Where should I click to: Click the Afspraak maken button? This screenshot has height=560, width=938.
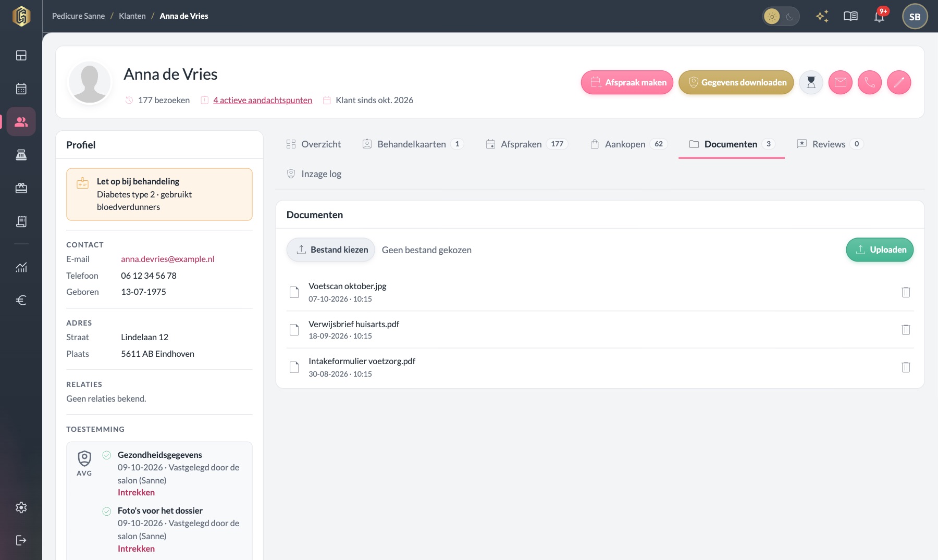click(x=627, y=82)
